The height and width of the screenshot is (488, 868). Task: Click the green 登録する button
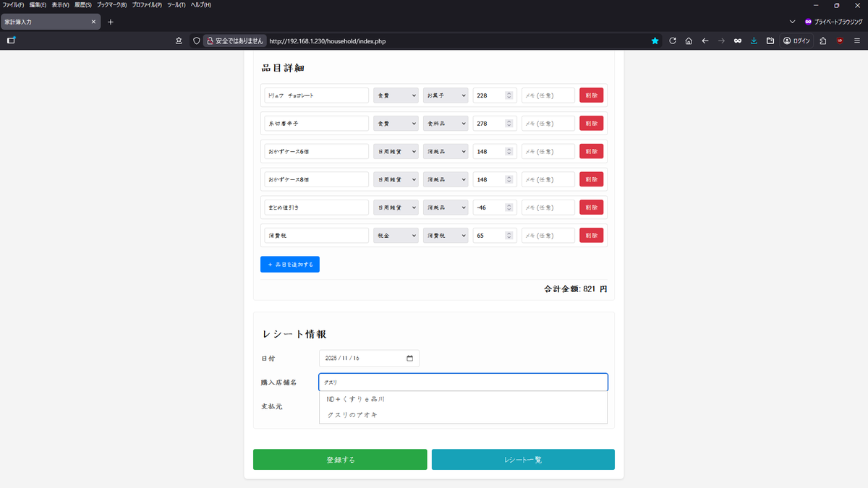click(x=340, y=460)
